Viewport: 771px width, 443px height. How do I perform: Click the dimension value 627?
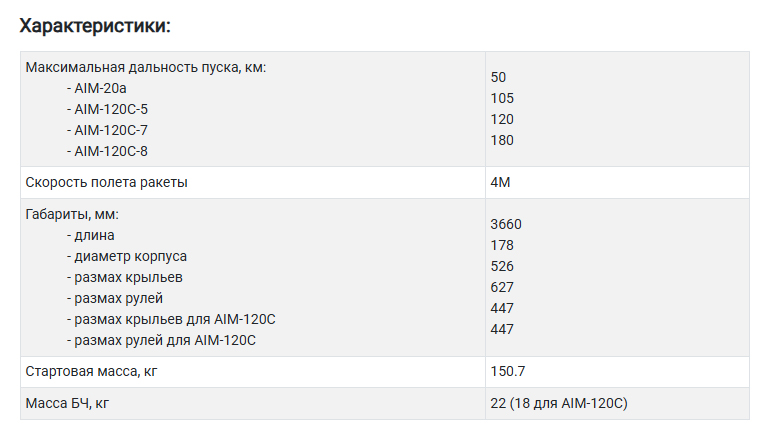click(x=502, y=287)
